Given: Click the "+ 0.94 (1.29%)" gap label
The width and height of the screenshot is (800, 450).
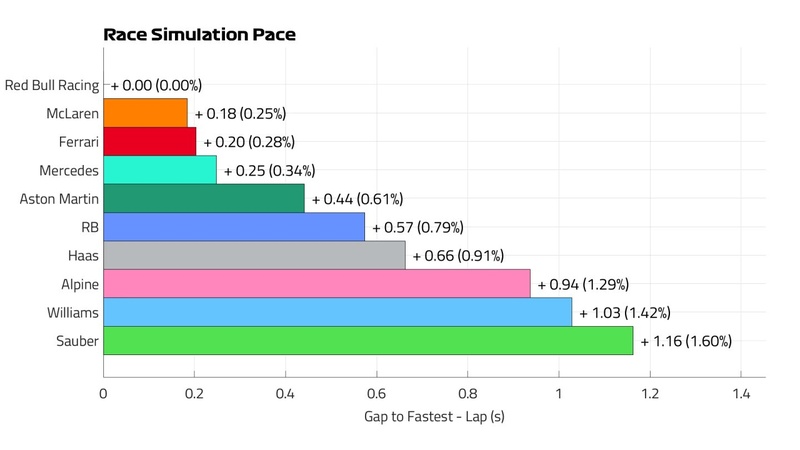Looking at the screenshot, I should (x=583, y=284).
